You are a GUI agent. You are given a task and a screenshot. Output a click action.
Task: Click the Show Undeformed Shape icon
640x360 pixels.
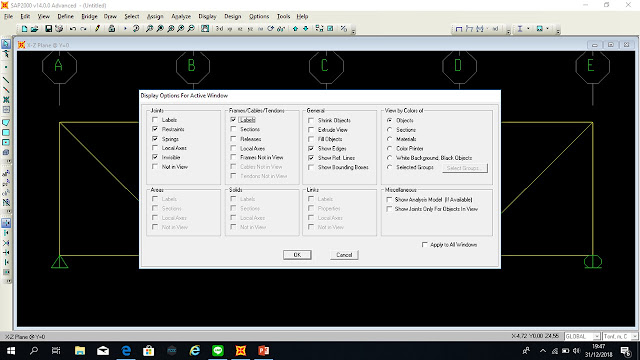(459, 29)
